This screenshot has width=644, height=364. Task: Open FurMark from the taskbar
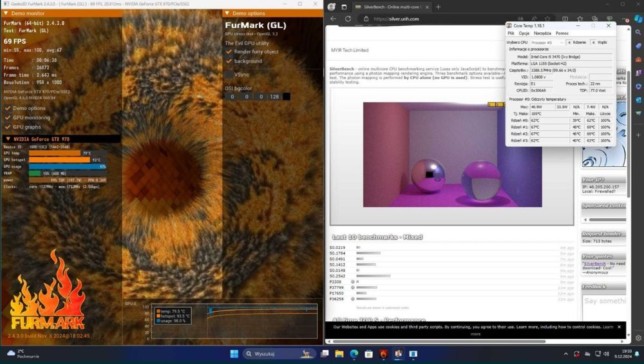384,354
